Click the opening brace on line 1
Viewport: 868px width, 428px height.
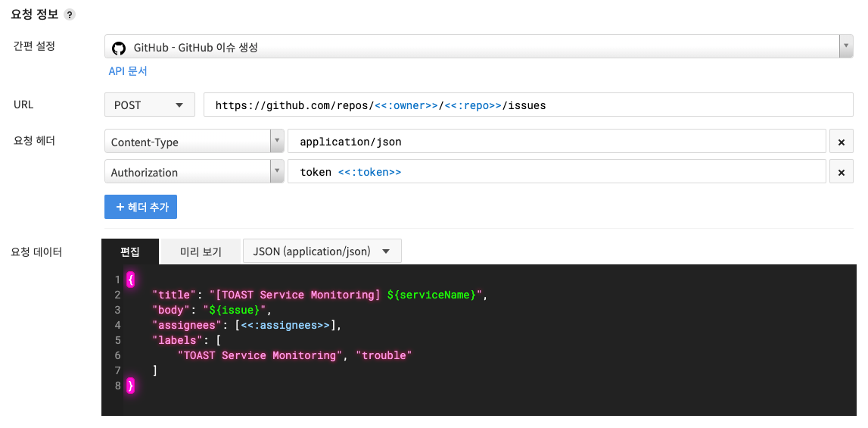pyautogui.click(x=131, y=280)
